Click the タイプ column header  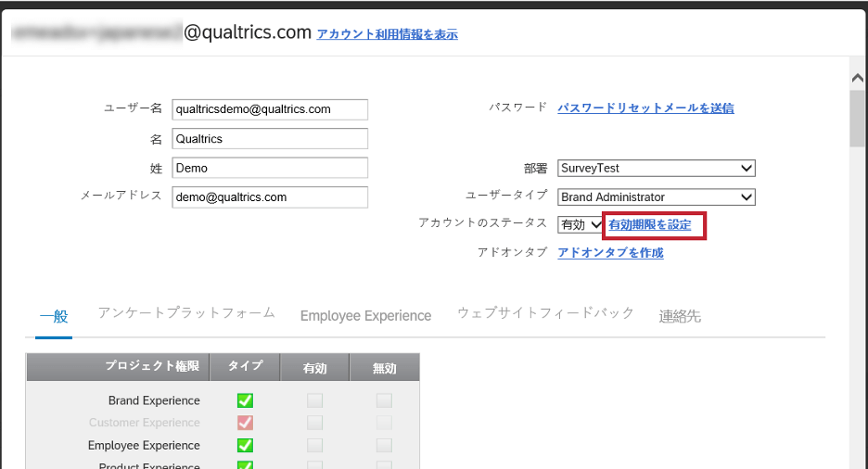click(245, 367)
